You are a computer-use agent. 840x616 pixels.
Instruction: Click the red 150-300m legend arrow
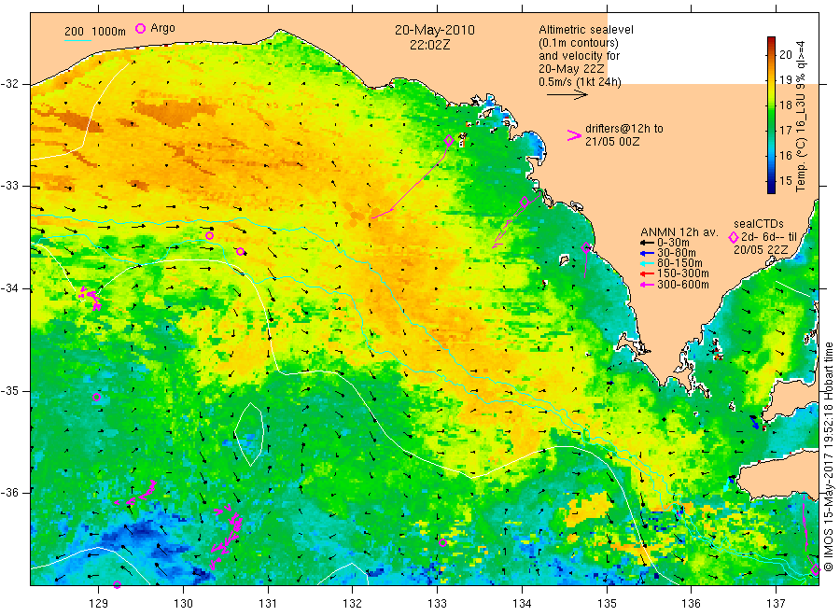coord(647,274)
